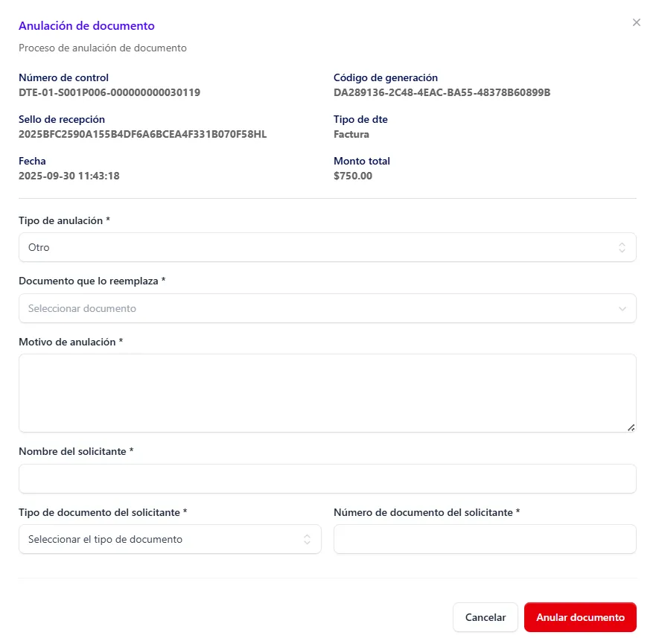Click the chevron beside Seleccionar documento
This screenshot has height=644, width=656.
pyautogui.click(x=622, y=308)
